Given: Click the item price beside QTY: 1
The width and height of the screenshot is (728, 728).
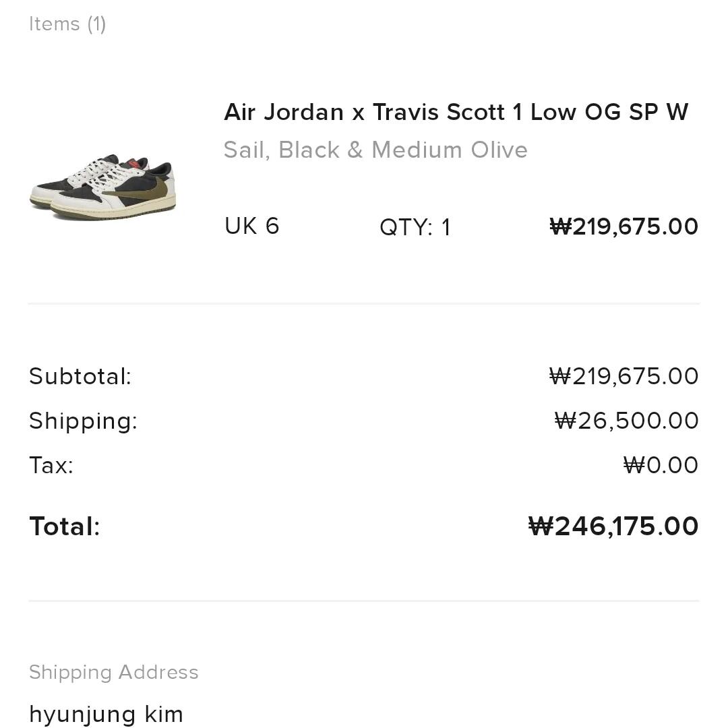Looking at the screenshot, I should (x=624, y=226).
